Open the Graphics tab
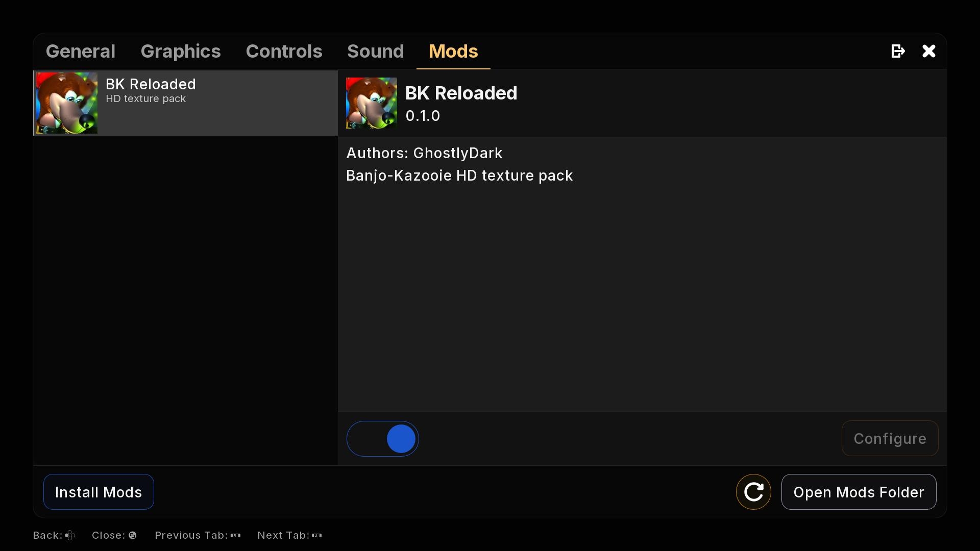The height and width of the screenshot is (551, 980). [181, 52]
